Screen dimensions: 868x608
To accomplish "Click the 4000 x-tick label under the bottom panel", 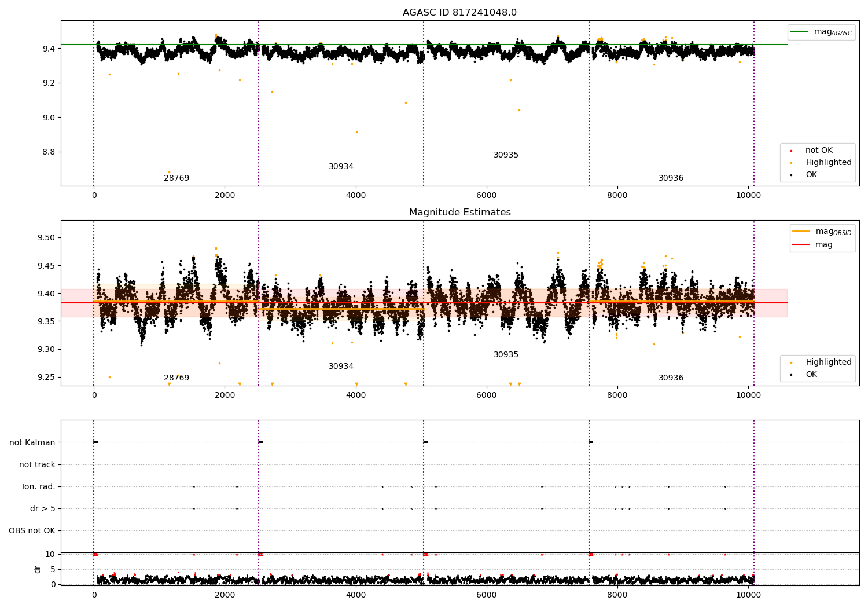I will click(356, 595).
